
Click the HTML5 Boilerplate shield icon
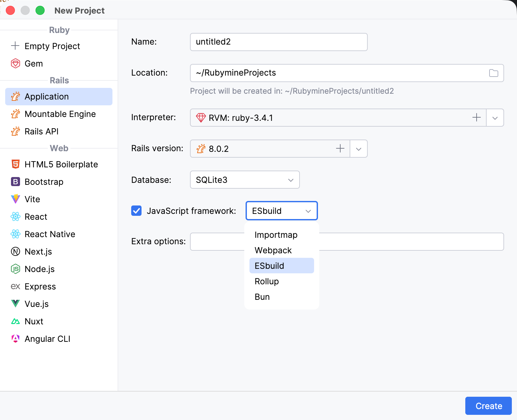coord(16,164)
